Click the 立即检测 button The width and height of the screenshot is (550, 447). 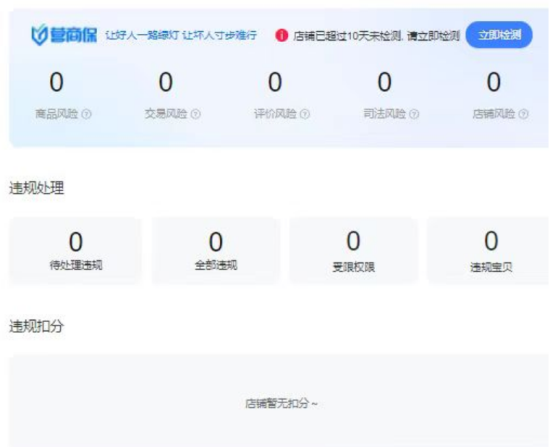point(499,35)
